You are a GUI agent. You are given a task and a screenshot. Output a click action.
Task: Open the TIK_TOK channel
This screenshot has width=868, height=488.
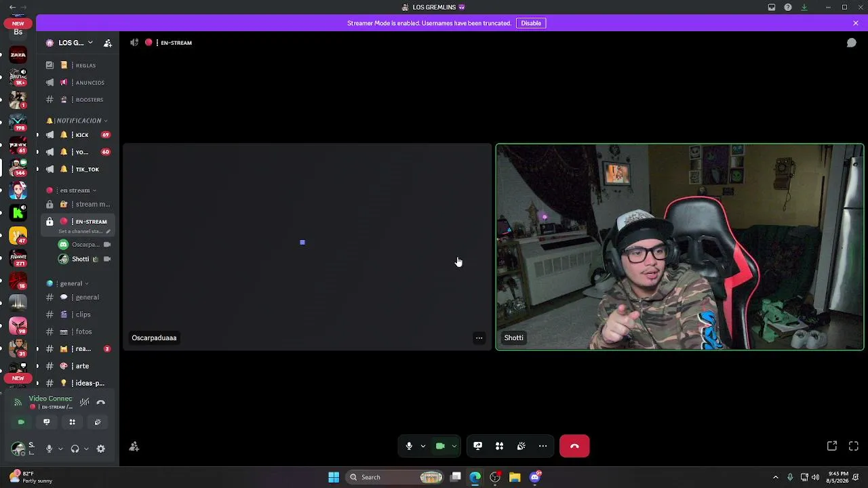pos(77,169)
